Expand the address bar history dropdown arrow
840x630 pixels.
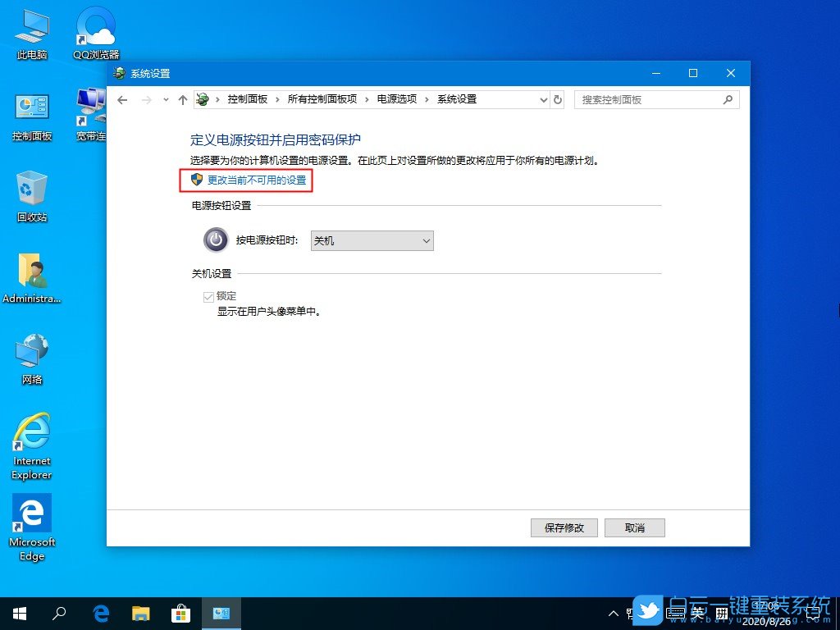[x=543, y=98]
